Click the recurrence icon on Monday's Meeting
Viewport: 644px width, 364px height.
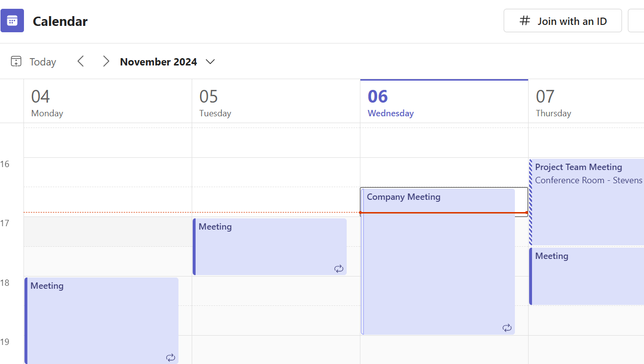171,358
